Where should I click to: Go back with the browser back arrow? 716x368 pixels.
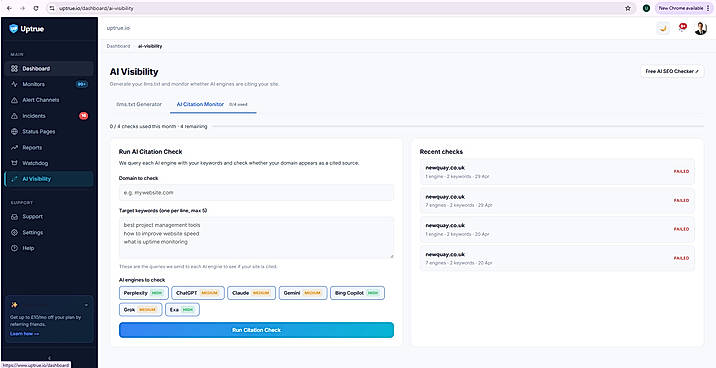(9, 8)
